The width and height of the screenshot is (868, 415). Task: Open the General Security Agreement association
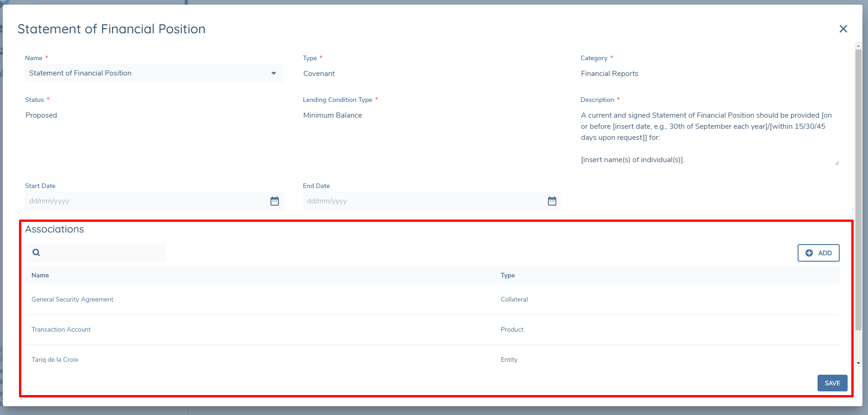coord(72,300)
